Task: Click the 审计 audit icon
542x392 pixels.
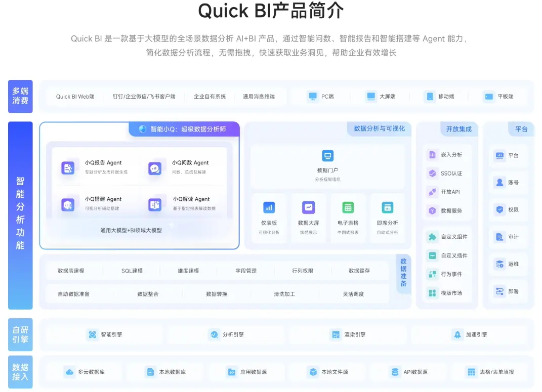Action: tap(499, 237)
